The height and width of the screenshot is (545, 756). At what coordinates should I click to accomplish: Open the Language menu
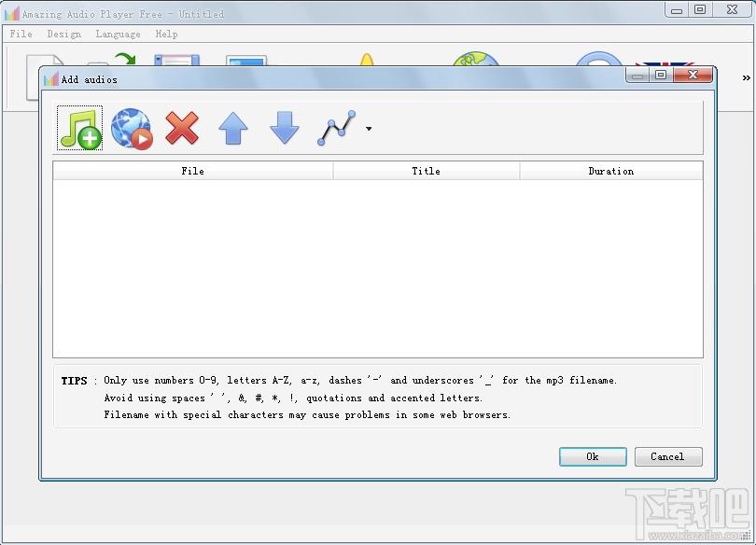point(119,34)
